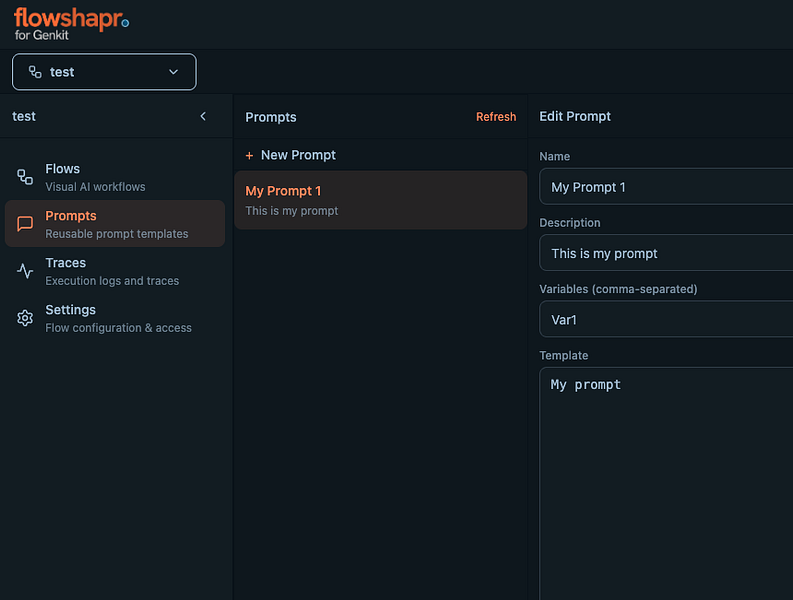The width and height of the screenshot is (793, 600).
Task: Focus the Description input field
Action: pos(666,253)
